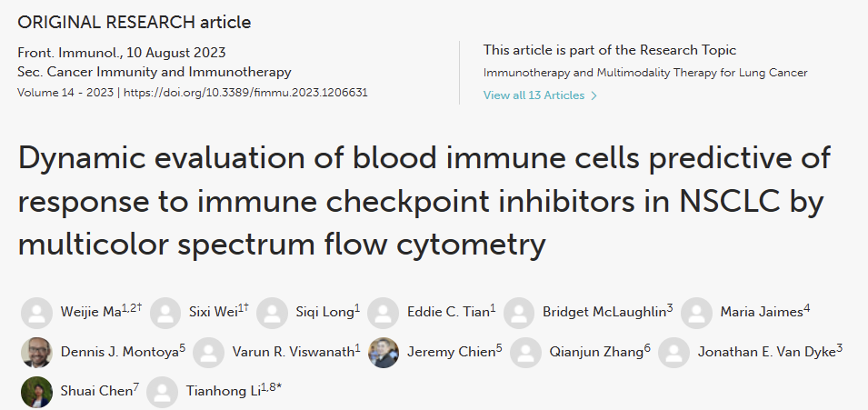Click author name Qianjun Zhang
Image resolution: width=868 pixels, height=410 pixels.
tap(594, 353)
